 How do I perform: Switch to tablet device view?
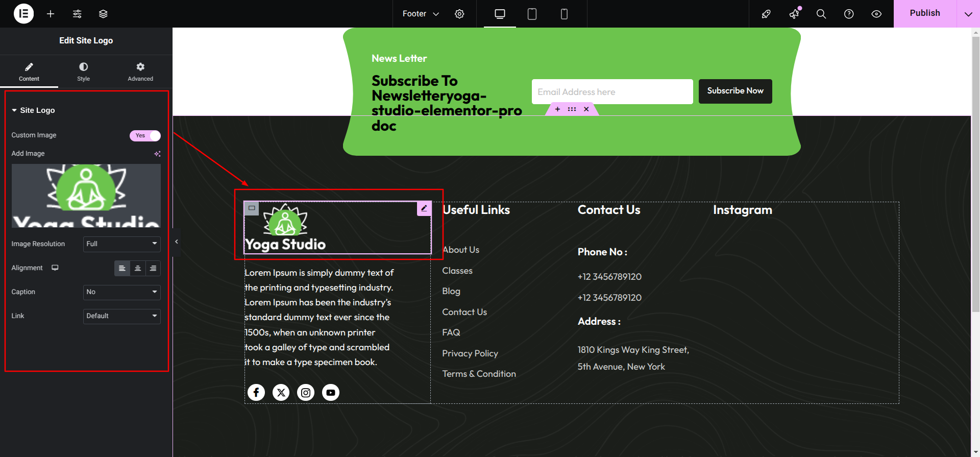(x=532, y=14)
